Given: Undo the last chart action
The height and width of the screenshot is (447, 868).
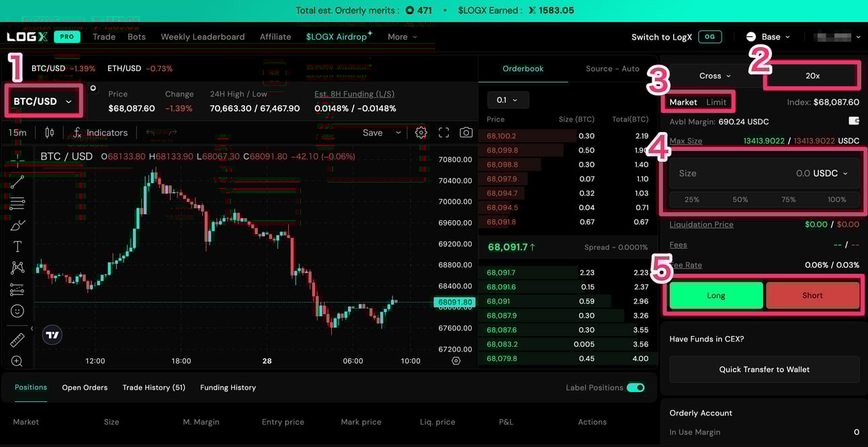Looking at the screenshot, I should 151,133.
